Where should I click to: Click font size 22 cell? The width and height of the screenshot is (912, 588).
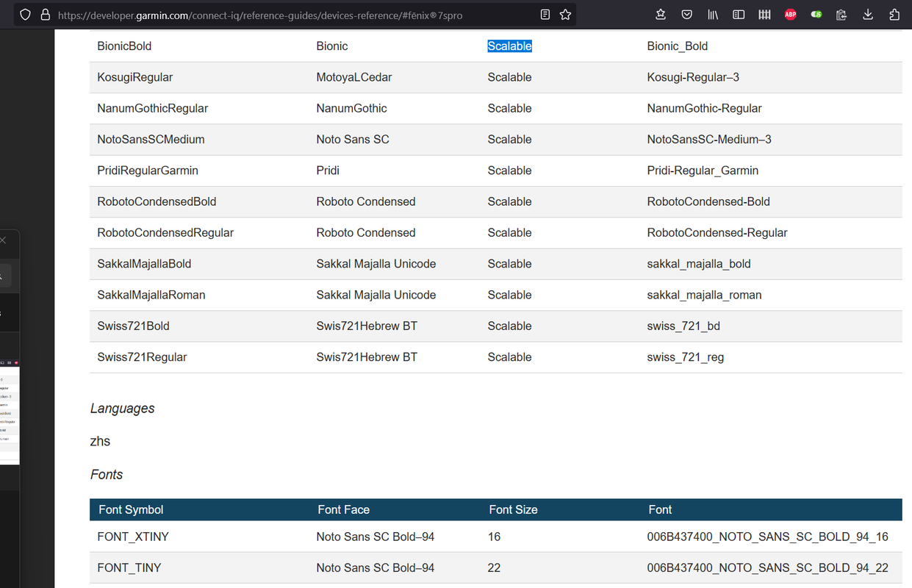pos(495,567)
